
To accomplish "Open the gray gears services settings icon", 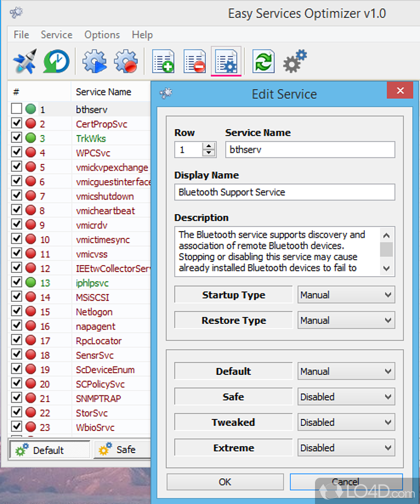I will (295, 62).
